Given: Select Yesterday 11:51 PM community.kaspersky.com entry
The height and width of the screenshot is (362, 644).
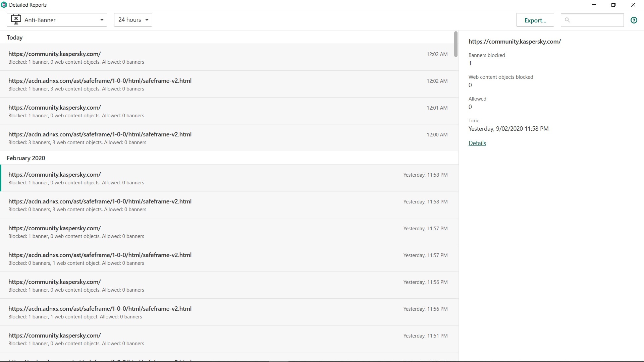Looking at the screenshot, I should (x=228, y=339).
